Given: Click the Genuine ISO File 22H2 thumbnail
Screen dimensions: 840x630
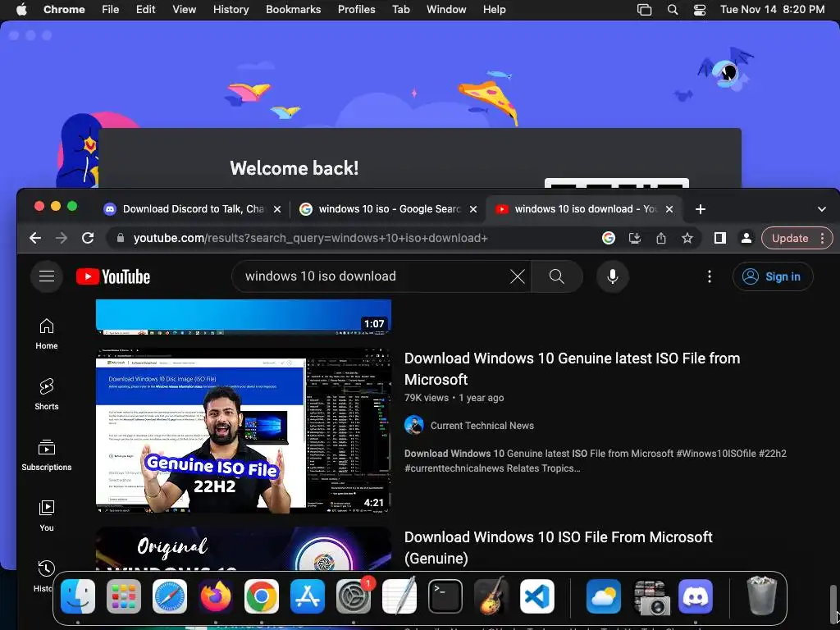Looking at the screenshot, I should 243,431.
